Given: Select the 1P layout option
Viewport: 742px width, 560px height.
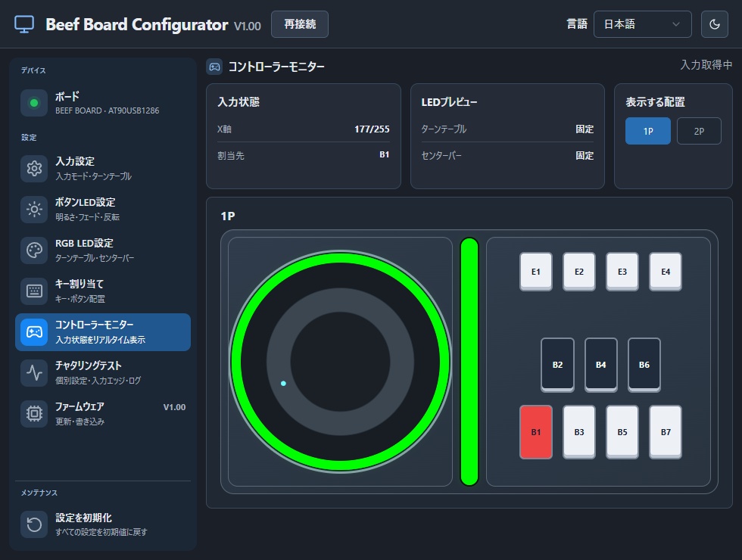Looking at the screenshot, I should (648, 131).
